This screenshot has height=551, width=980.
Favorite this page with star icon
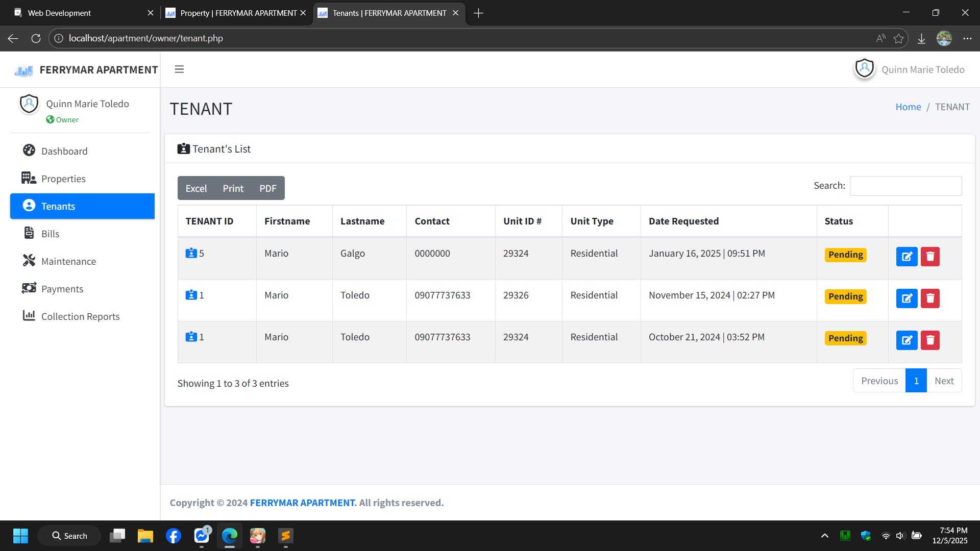899,38
